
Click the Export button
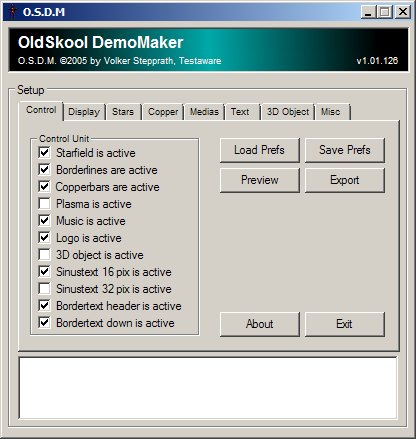coord(345,180)
